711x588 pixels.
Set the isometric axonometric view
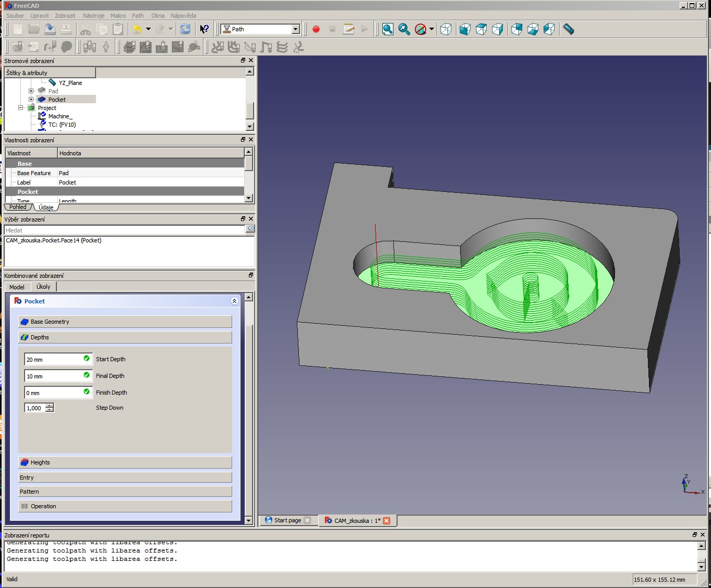(446, 29)
